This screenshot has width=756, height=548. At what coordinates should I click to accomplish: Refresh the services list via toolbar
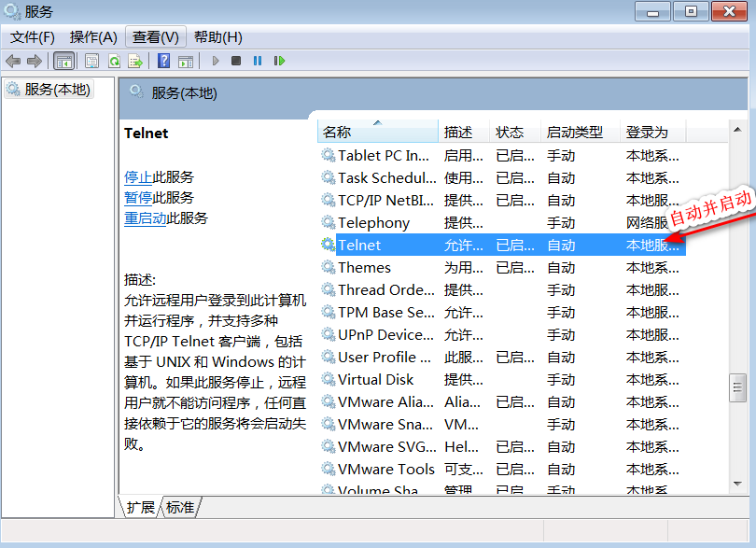[114, 60]
